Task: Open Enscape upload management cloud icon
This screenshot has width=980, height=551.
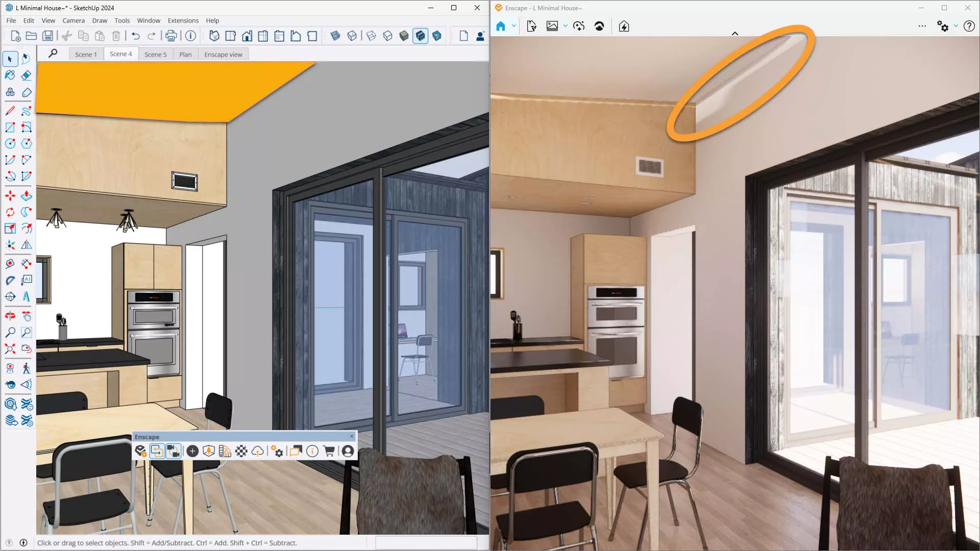Action: [x=258, y=451]
